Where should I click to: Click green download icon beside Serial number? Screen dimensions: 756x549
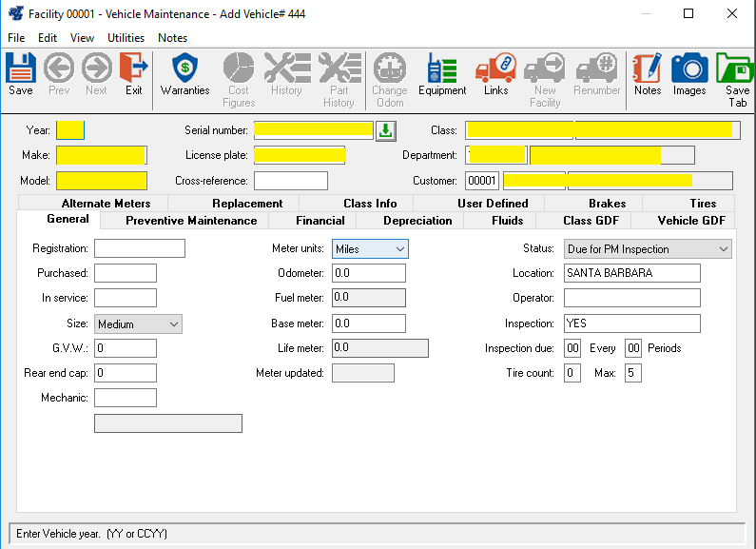386,130
